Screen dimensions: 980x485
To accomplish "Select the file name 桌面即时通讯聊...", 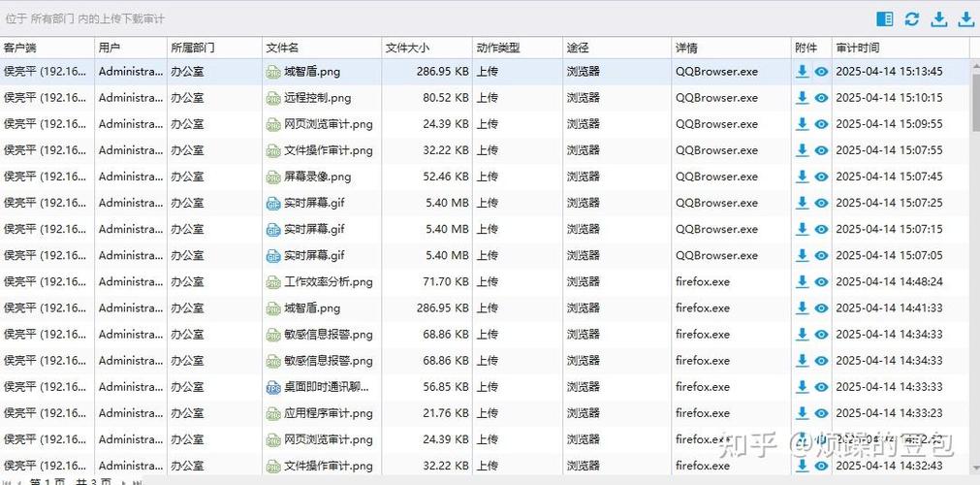I will tap(327, 387).
